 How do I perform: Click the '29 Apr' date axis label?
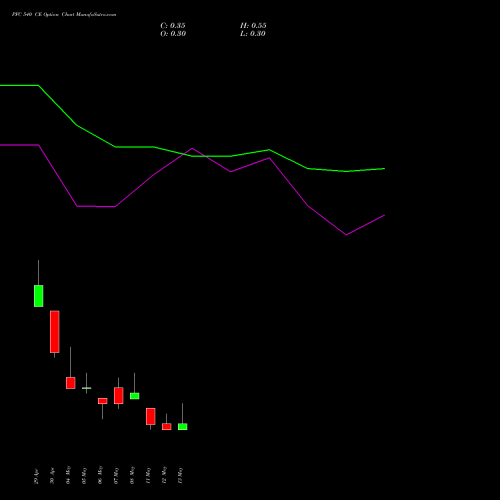point(36,476)
